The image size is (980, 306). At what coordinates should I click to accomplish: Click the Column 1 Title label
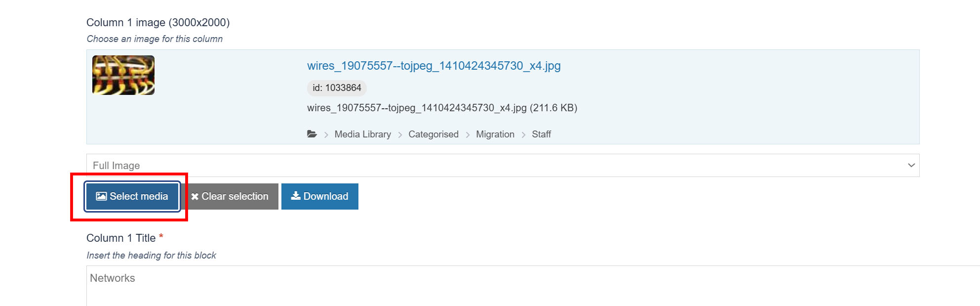(x=121, y=238)
